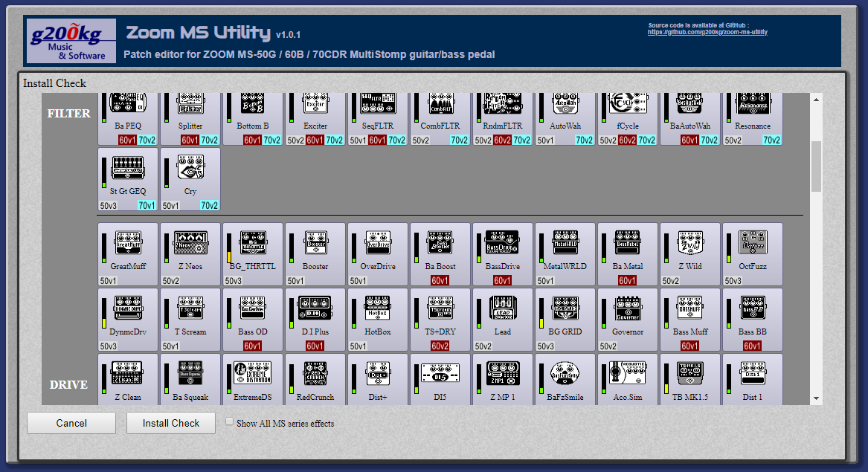
Task: Select the Aco.Sim acoustic simulator
Action: click(x=629, y=380)
